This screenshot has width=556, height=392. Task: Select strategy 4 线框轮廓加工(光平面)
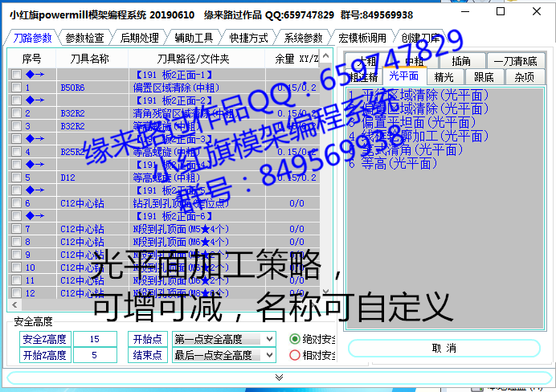[x=419, y=136]
